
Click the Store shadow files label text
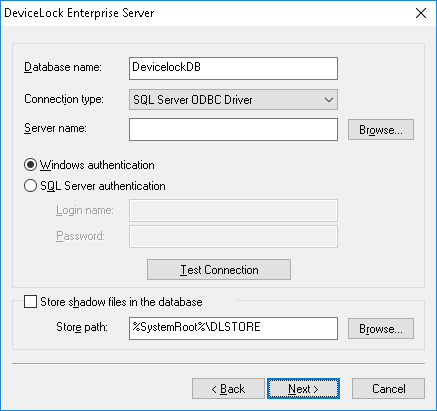(x=121, y=302)
